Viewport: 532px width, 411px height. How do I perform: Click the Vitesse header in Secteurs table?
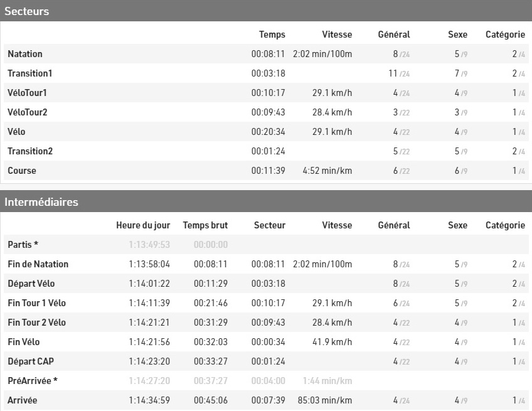[336, 35]
